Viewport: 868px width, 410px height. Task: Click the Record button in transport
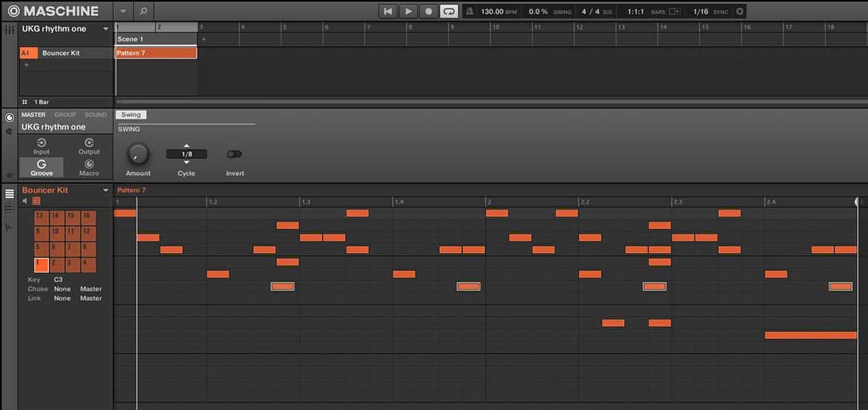click(x=429, y=11)
